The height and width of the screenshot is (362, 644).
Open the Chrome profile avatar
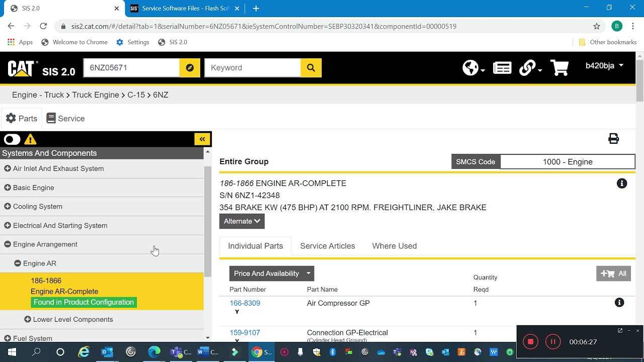[x=617, y=26]
